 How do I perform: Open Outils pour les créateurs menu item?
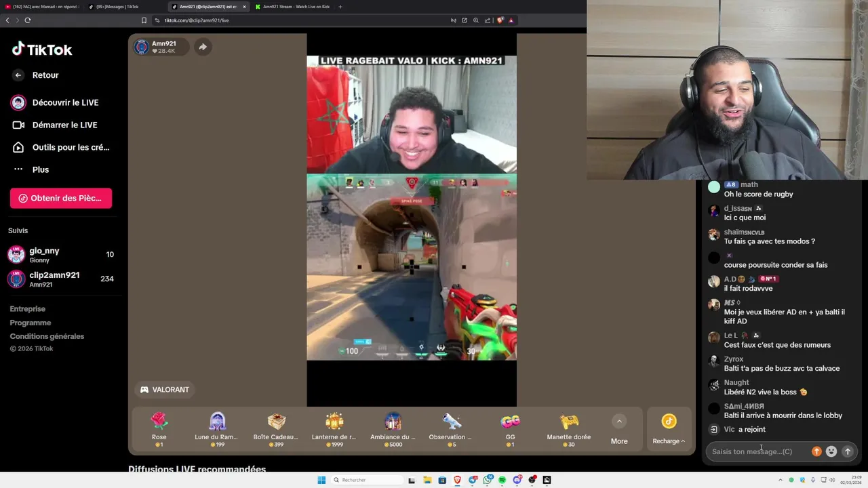coord(71,147)
